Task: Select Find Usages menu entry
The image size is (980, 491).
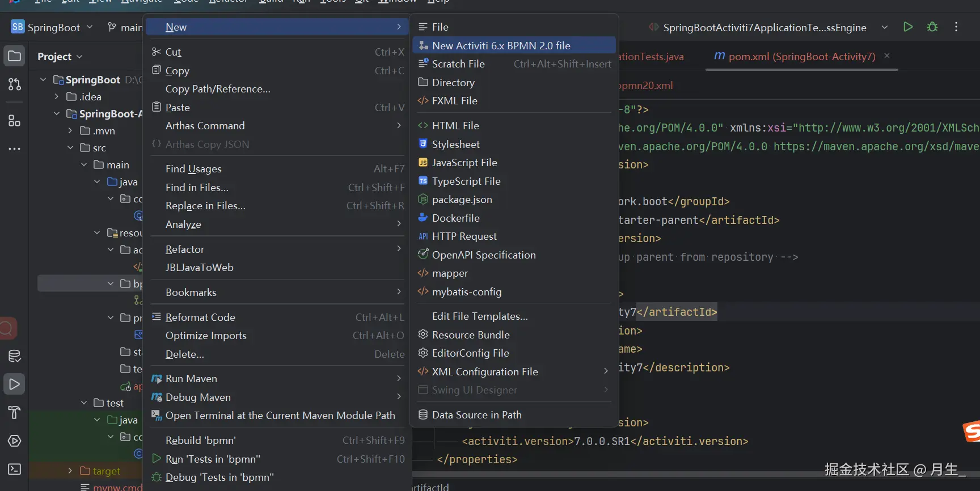Action: tap(277, 168)
